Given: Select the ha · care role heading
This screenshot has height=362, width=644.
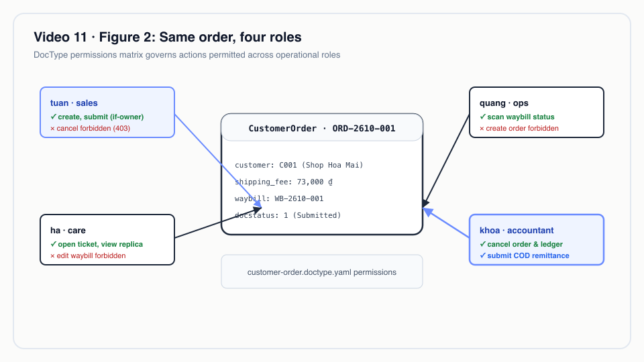Looking at the screenshot, I should (x=68, y=230).
